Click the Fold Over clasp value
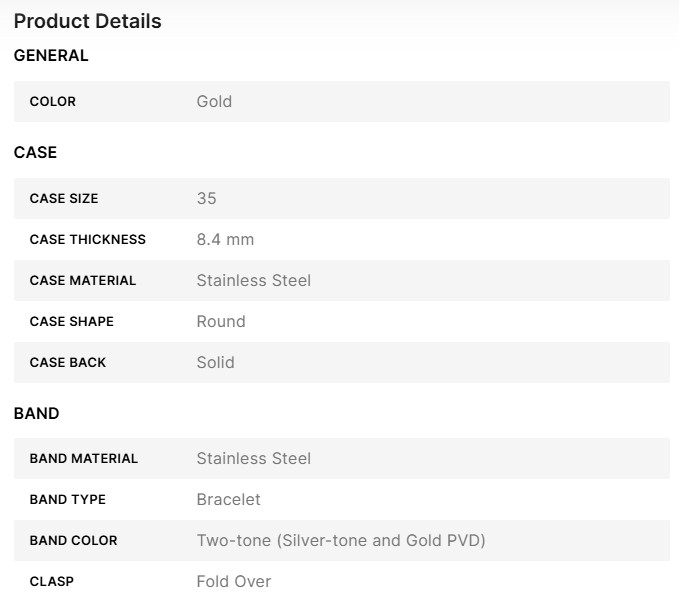Viewport: 679px width, 597px height. (234, 582)
